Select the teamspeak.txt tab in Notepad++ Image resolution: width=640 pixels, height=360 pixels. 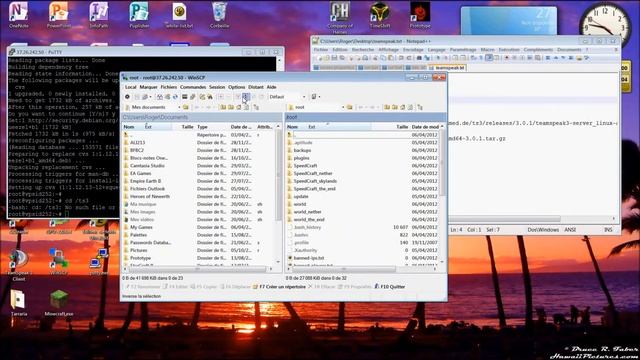point(447,68)
